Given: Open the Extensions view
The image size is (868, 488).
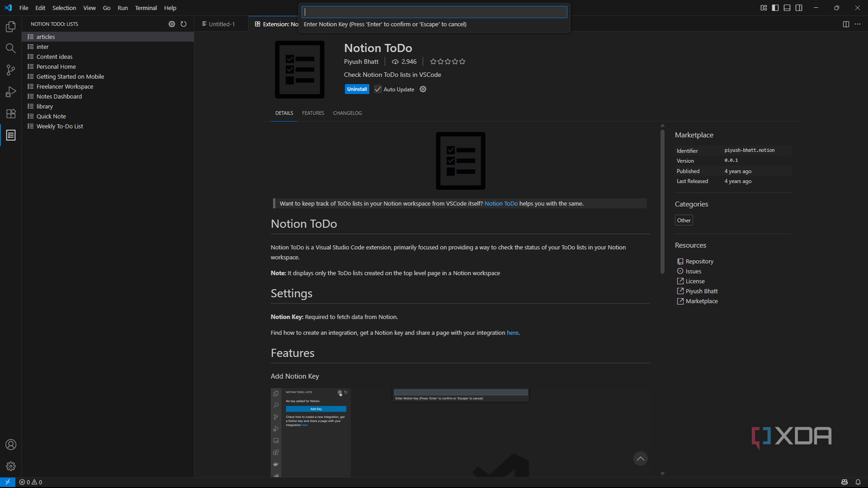Looking at the screenshot, I should pyautogui.click(x=10, y=113).
